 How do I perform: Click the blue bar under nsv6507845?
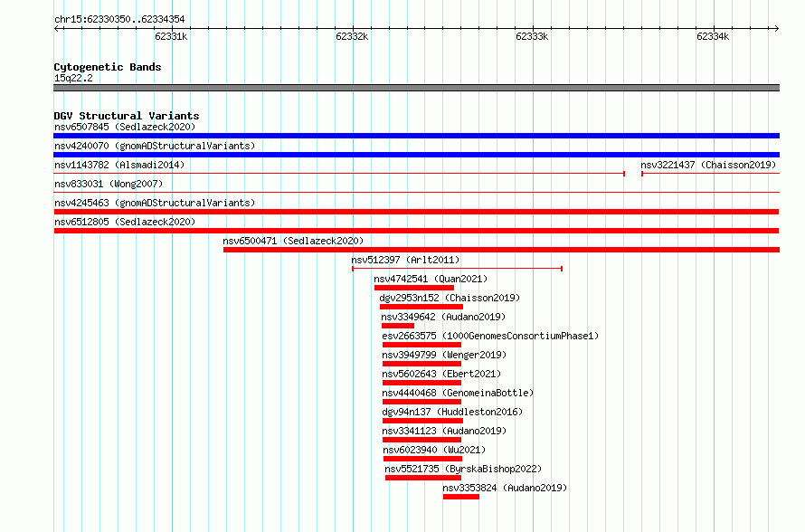[x=416, y=136]
